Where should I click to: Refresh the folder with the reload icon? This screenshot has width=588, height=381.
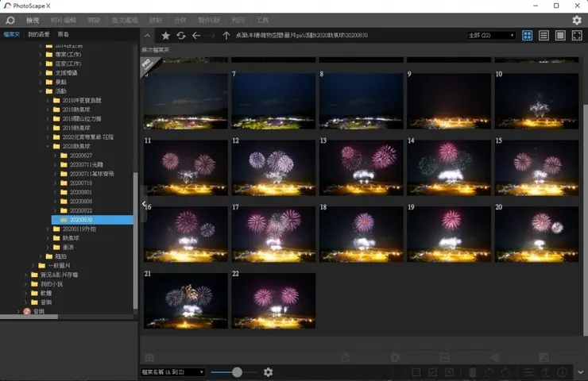point(181,36)
